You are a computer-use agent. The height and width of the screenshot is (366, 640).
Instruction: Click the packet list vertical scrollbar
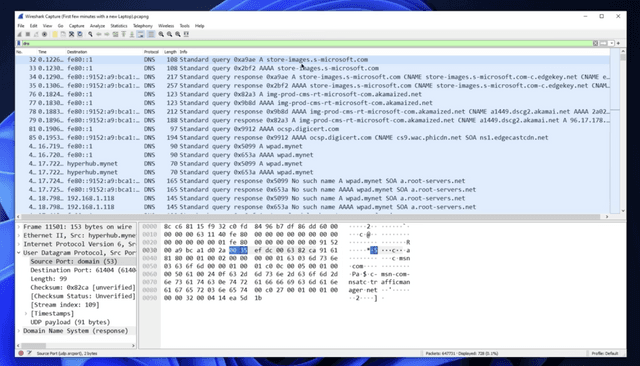click(x=622, y=131)
